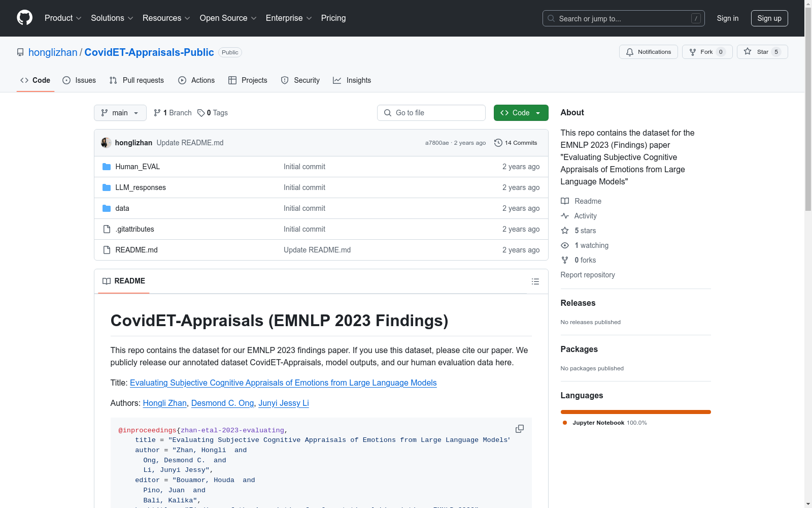Screen dimensions: 812x508
Task: Click the book icon next to Readme
Action: point(565,201)
